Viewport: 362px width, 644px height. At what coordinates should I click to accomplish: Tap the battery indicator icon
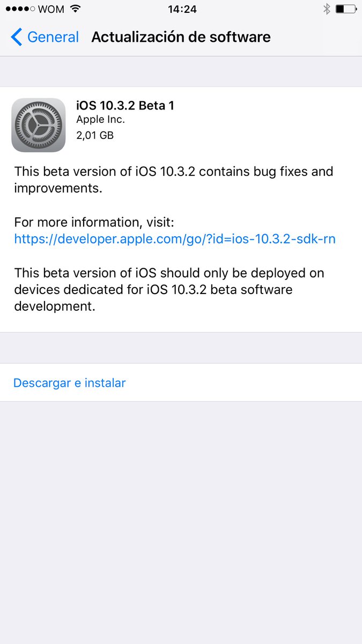(x=346, y=9)
